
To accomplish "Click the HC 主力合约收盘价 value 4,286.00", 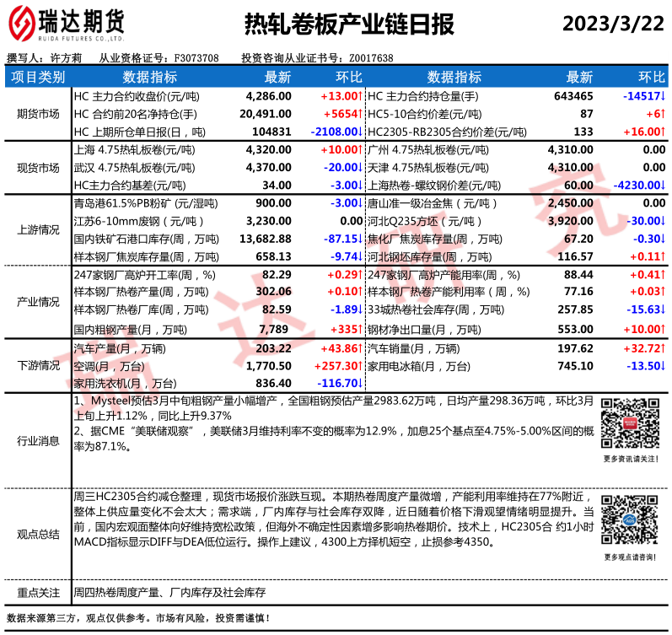I will [268, 96].
